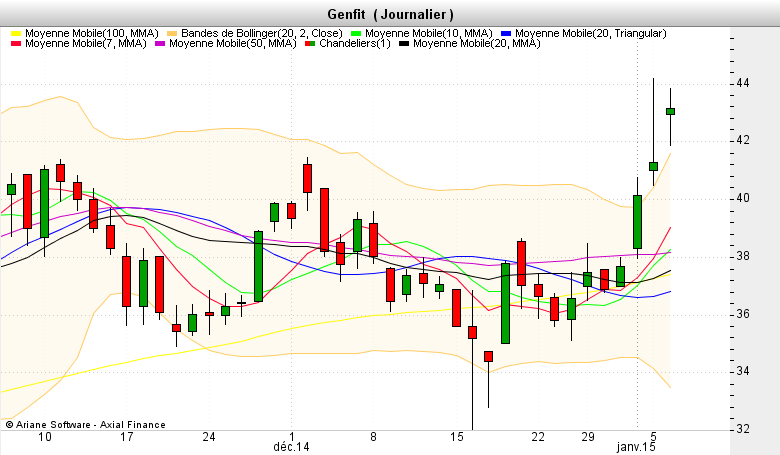Click the last green candlestick near 43

(671, 111)
